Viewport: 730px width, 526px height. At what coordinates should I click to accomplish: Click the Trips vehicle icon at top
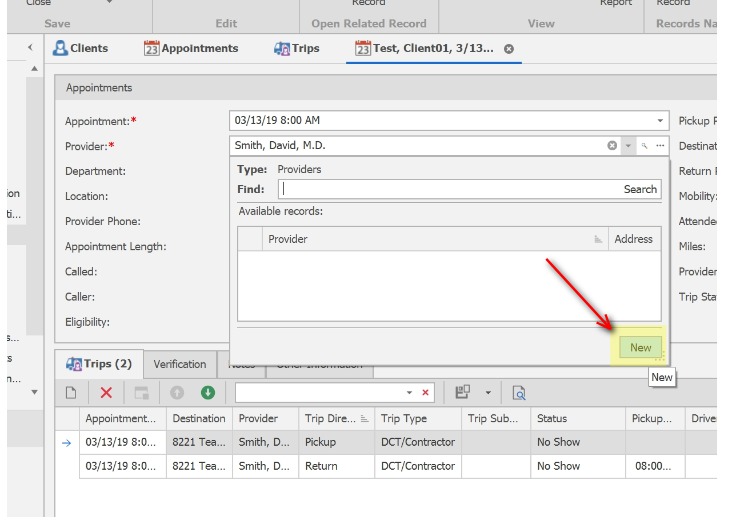tap(282, 48)
